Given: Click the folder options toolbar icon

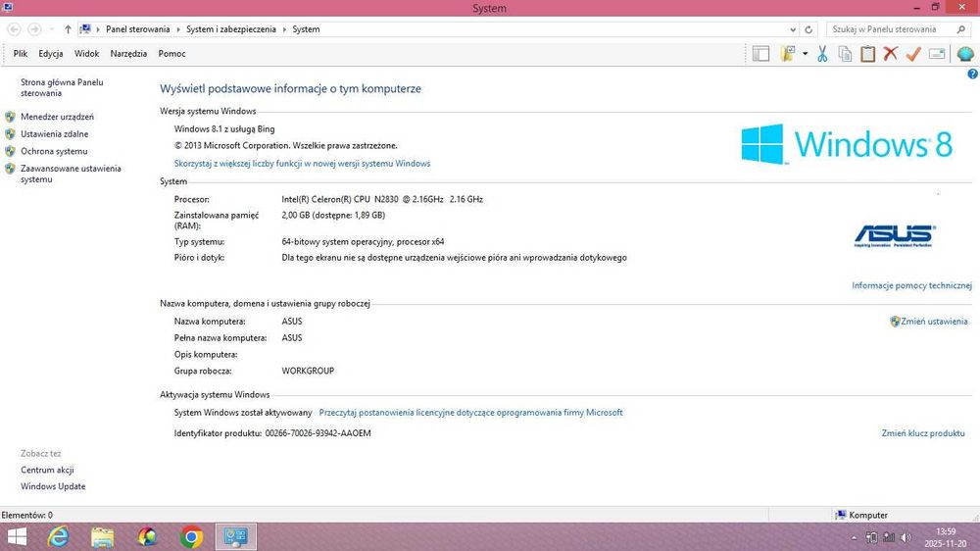Looking at the screenshot, I should click(x=788, y=54).
